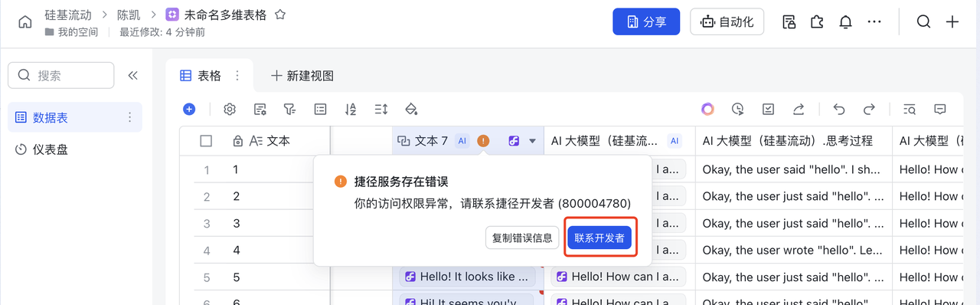Viewport: 980px width, 305px height.
Task: Click the home icon in top bar
Action: click(25, 22)
